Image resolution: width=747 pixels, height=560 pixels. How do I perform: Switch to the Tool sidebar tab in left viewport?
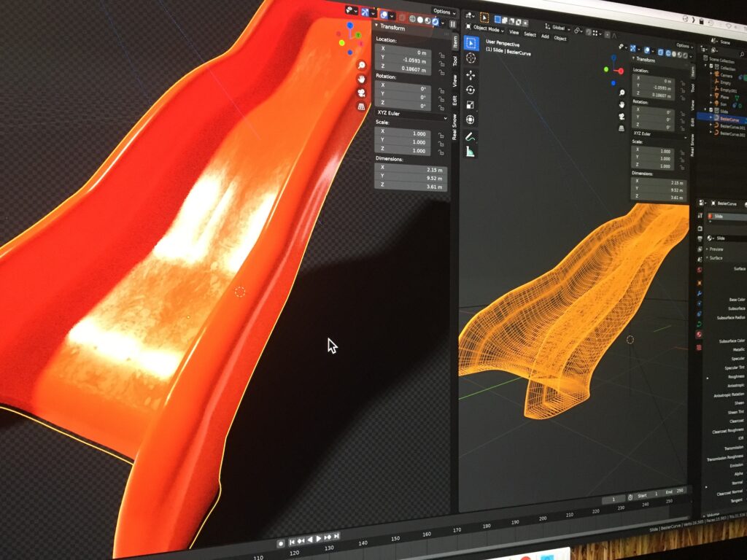pyautogui.click(x=454, y=61)
